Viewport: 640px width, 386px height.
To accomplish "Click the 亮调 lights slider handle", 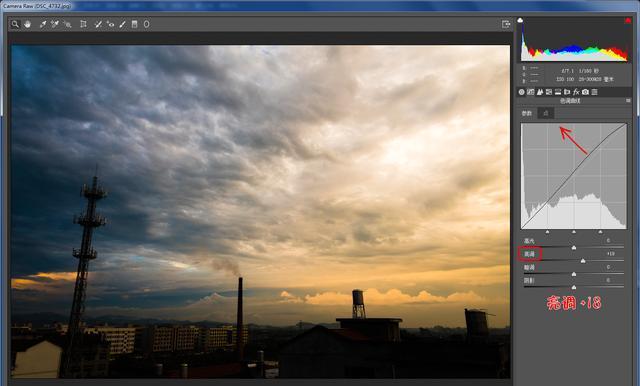I will [583, 261].
